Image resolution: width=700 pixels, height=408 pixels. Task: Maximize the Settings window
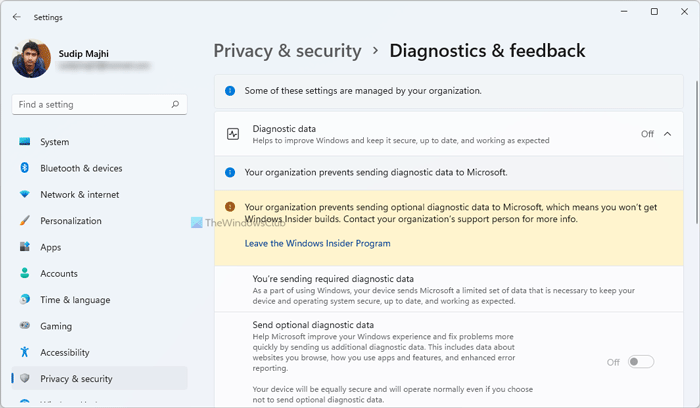pos(654,12)
